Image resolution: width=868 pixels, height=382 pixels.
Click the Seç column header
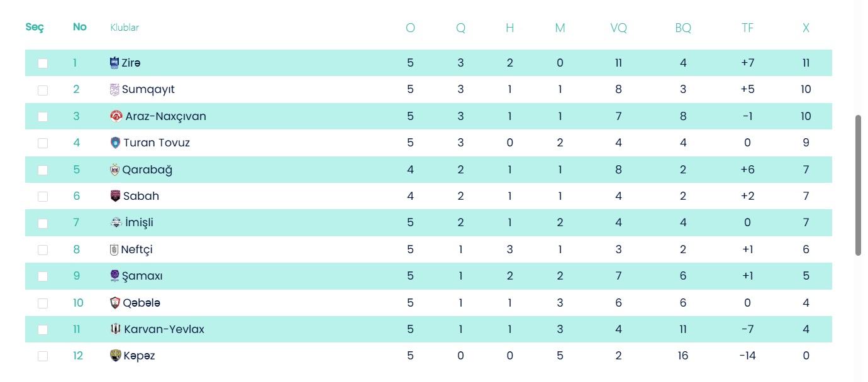tap(34, 27)
